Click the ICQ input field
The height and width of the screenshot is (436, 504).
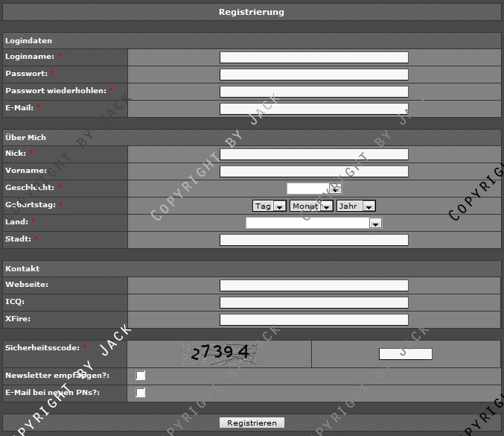coord(313,303)
